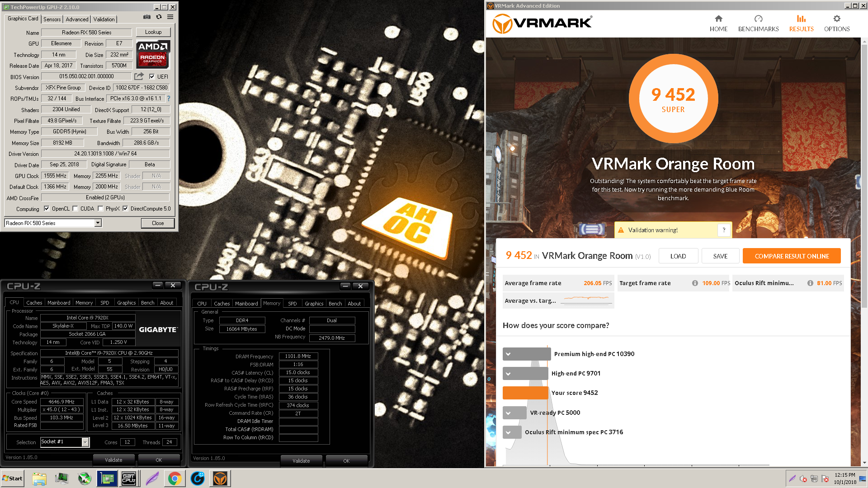Viewport: 868px width, 488px height.
Task: Open the GPU-Z hamburger menu icon
Action: coord(170,17)
